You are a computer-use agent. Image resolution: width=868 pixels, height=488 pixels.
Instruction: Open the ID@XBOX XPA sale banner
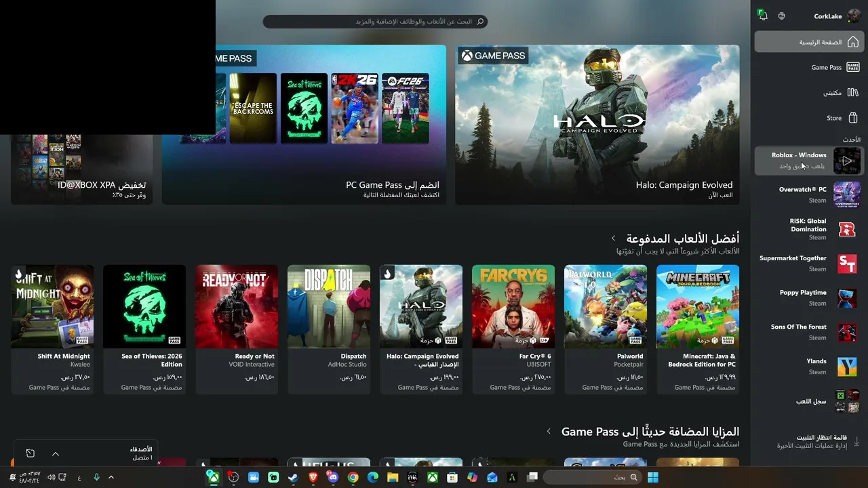tap(82, 169)
